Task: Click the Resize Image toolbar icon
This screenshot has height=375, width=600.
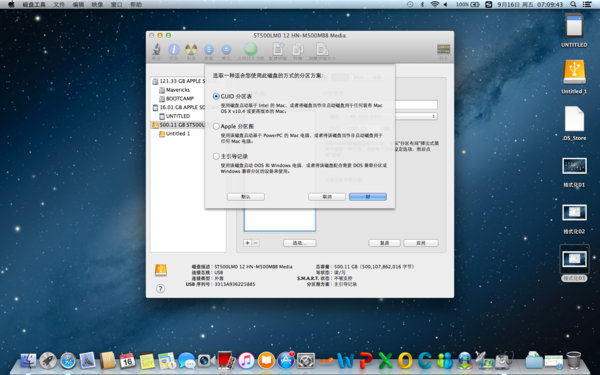Action: coord(322,49)
